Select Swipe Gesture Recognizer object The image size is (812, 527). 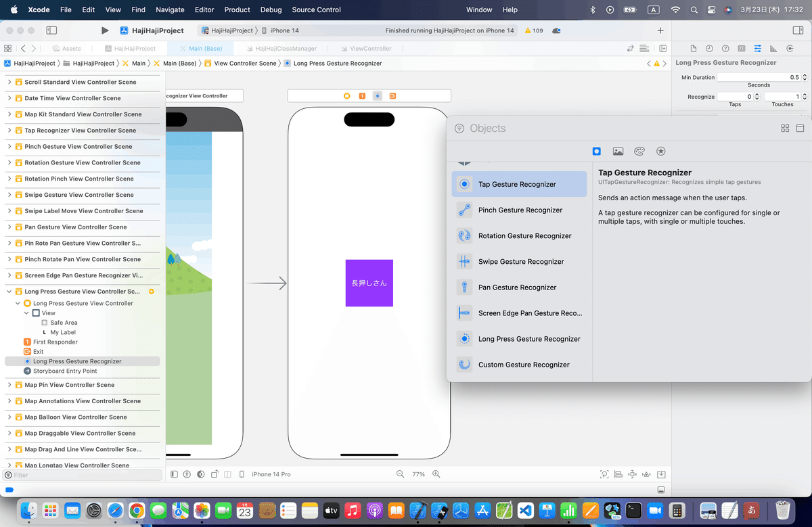click(519, 261)
